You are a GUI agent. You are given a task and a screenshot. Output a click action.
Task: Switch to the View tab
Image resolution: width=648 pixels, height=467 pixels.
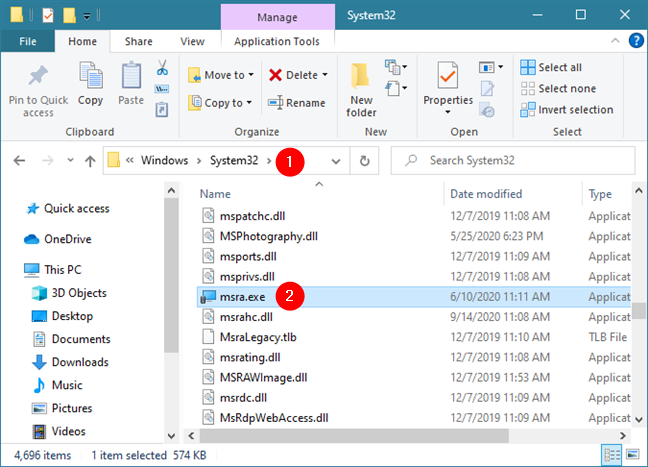tap(192, 41)
